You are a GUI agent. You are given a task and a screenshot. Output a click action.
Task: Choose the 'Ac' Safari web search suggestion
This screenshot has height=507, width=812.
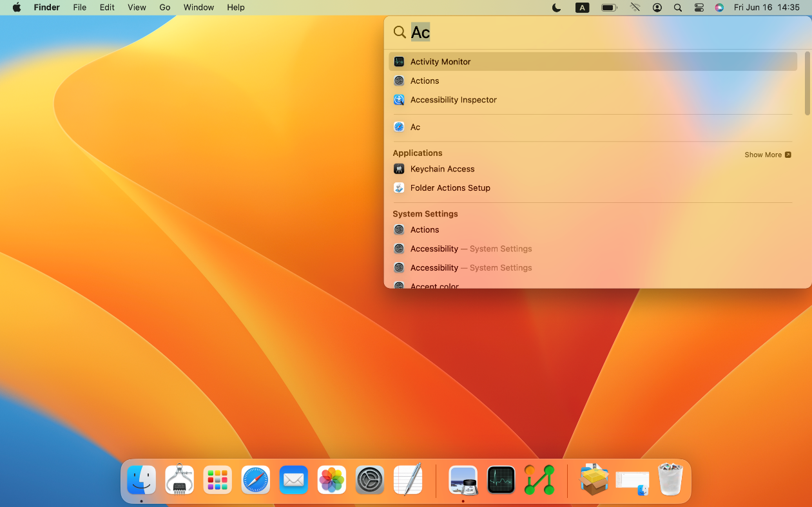(593, 127)
